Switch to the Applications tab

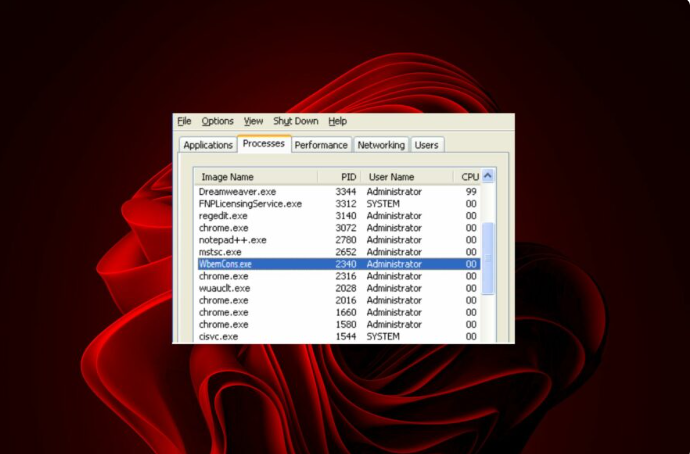pos(208,145)
